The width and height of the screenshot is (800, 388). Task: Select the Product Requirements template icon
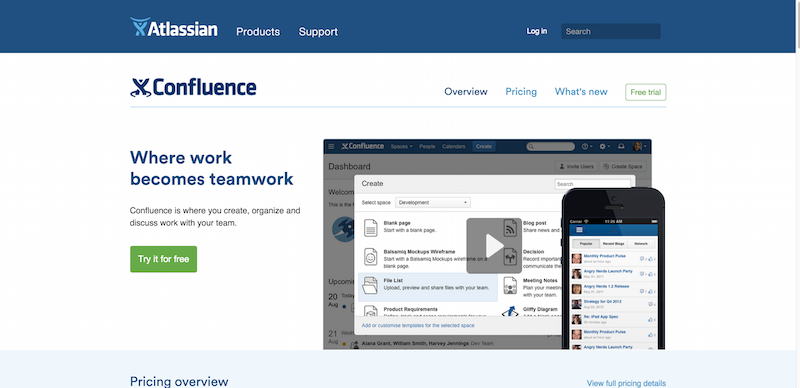pyautogui.click(x=371, y=311)
